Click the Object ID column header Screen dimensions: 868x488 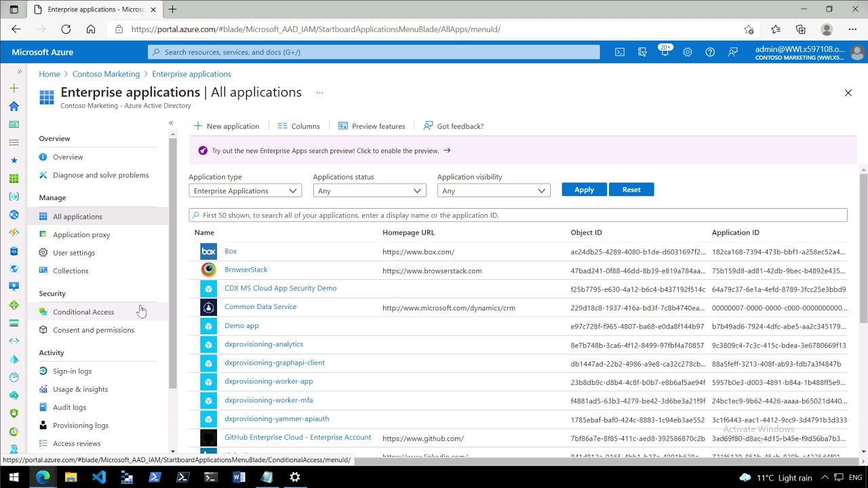tap(586, 232)
